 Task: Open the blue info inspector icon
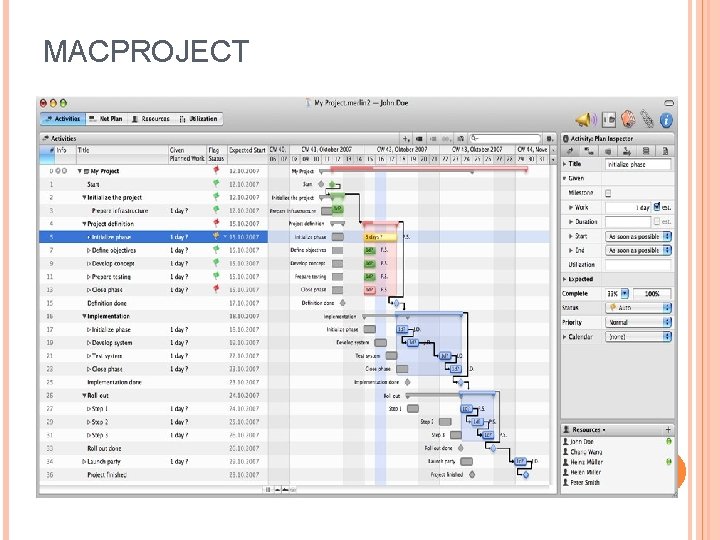(x=666, y=120)
